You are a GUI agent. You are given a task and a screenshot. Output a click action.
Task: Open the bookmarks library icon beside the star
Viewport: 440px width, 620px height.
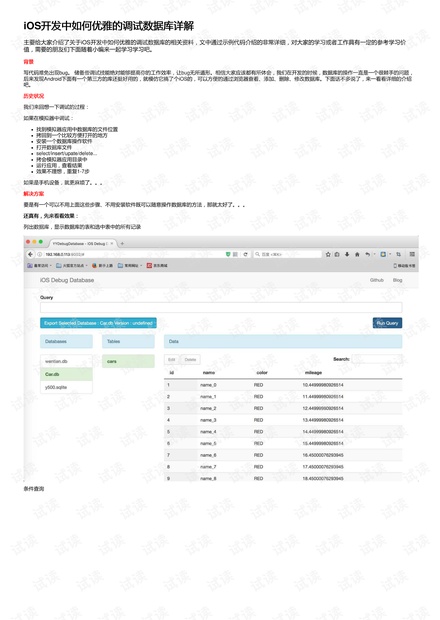click(x=337, y=254)
